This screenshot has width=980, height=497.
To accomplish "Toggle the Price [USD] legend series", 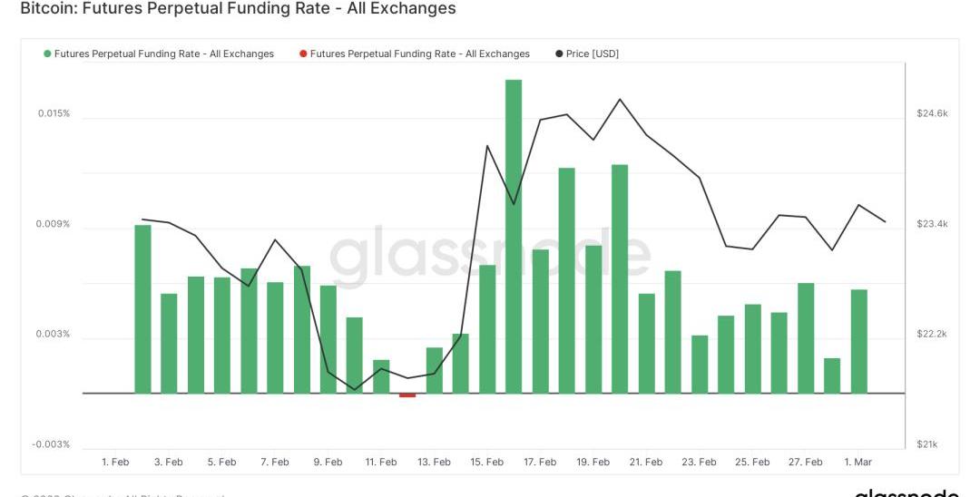I will (x=592, y=54).
